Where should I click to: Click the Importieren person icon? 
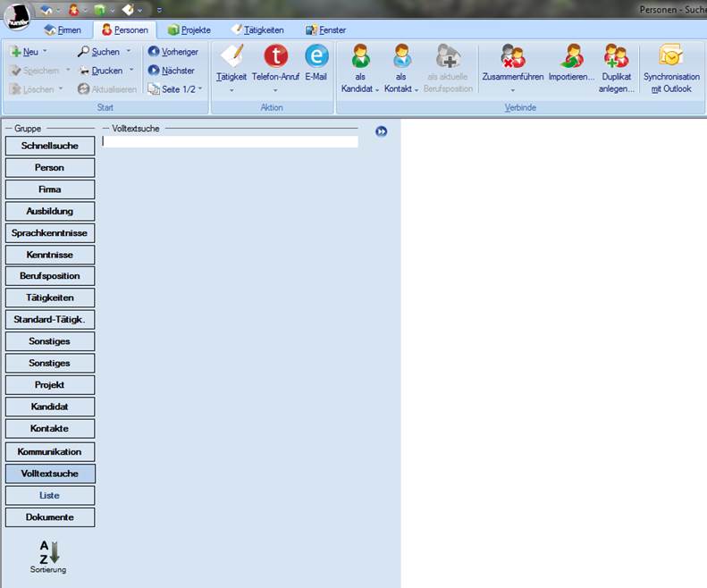coord(571,56)
